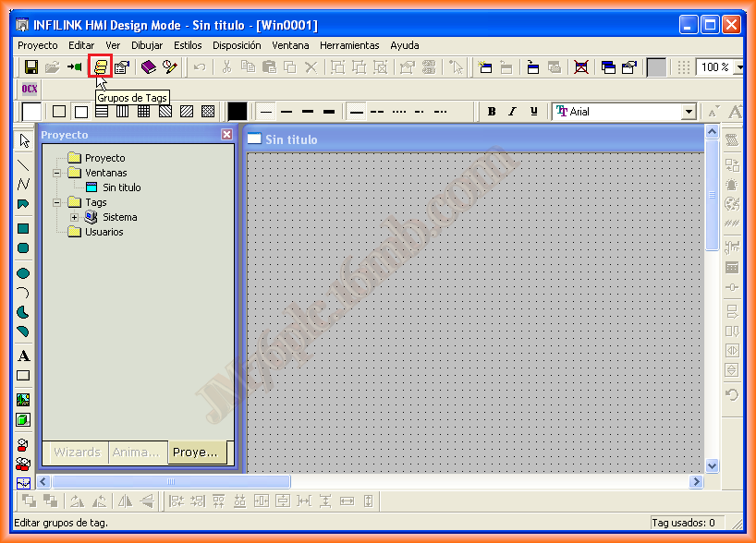Open the Grupos de Tags editor icon
This screenshot has height=543, width=756.
click(x=100, y=66)
